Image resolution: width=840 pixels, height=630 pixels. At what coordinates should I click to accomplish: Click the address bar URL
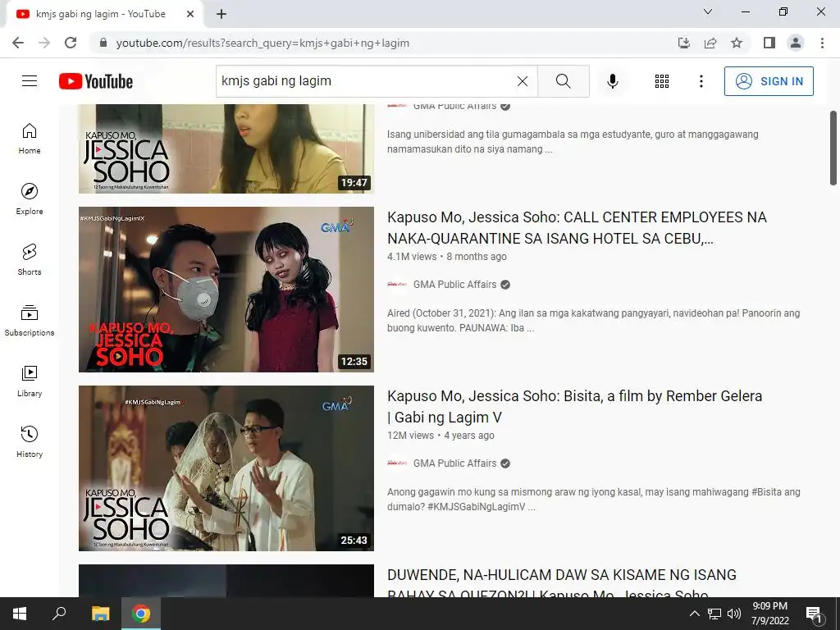[262, 43]
